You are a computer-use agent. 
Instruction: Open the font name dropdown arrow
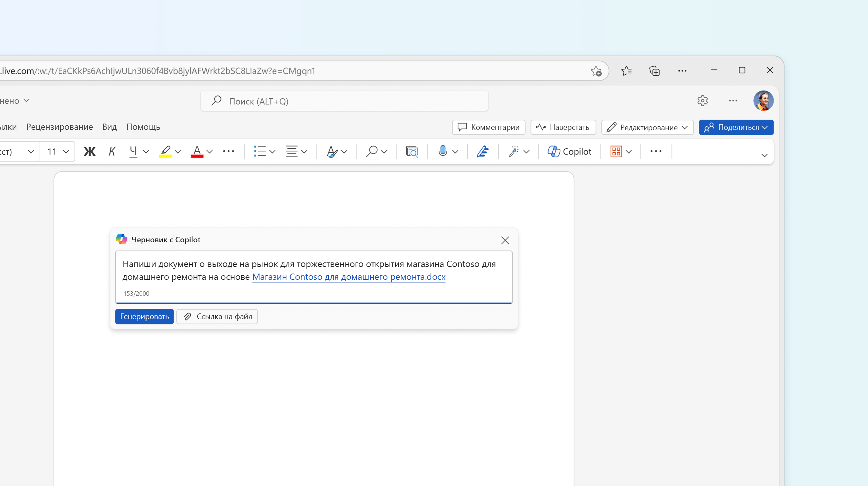point(31,152)
